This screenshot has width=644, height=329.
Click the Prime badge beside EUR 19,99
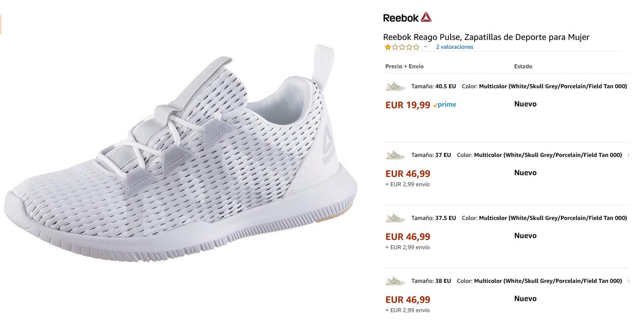pos(444,105)
